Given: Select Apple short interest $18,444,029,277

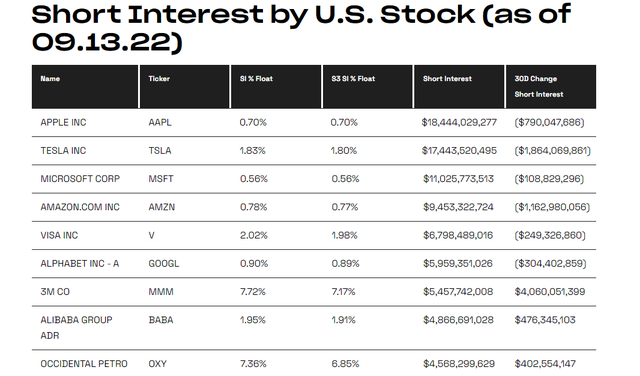Looking at the screenshot, I should point(459,122).
